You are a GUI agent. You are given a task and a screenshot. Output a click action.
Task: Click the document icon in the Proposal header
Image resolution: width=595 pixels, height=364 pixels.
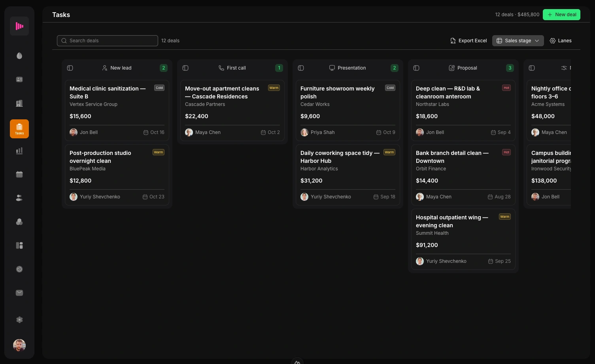452,68
